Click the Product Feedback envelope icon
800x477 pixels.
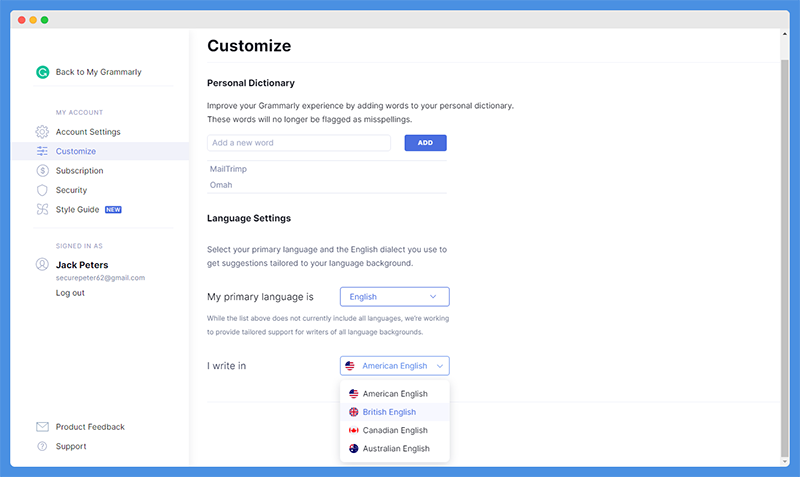coord(42,426)
